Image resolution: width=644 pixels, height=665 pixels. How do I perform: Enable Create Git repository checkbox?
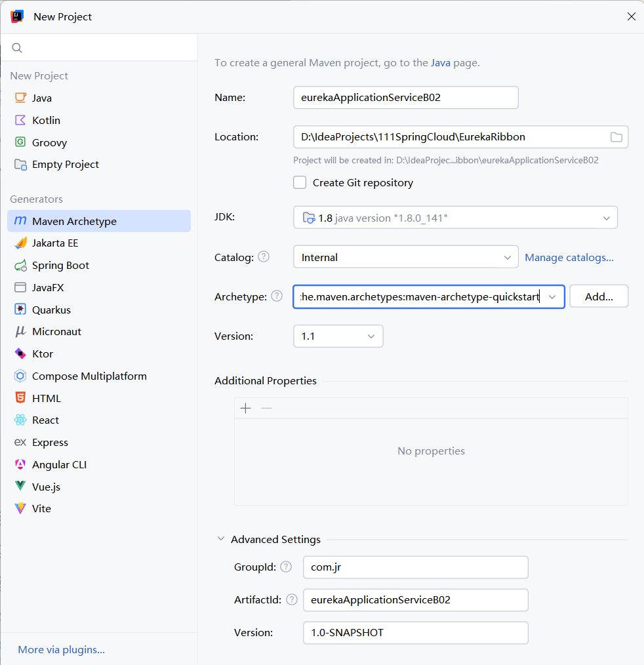[x=300, y=183]
